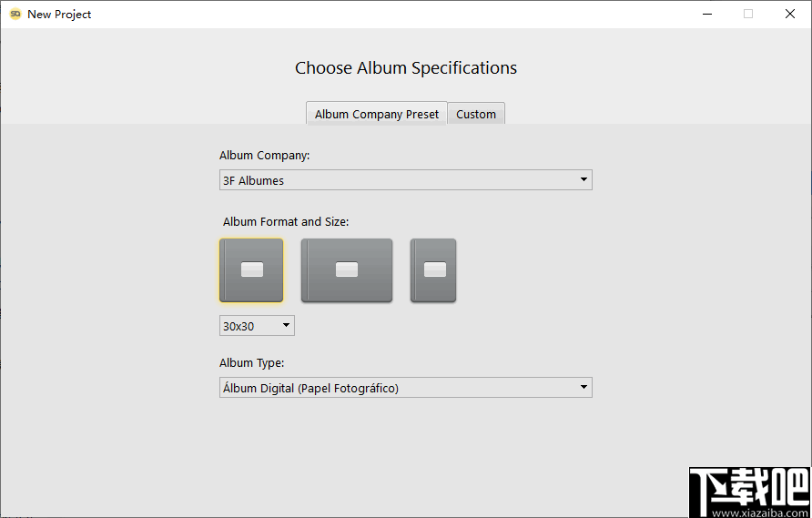Image resolution: width=812 pixels, height=518 pixels.
Task: Select the landscape album format icon
Action: (x=347, y=269)
